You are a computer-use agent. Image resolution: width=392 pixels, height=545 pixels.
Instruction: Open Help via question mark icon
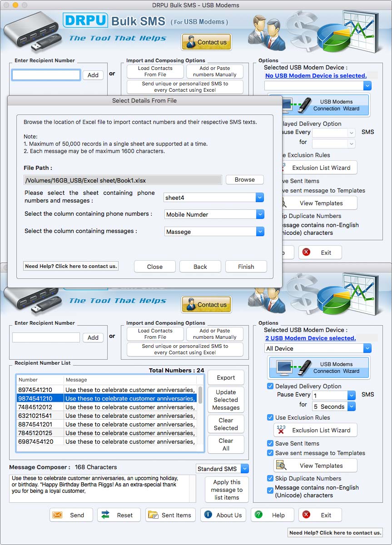[259, 515]
